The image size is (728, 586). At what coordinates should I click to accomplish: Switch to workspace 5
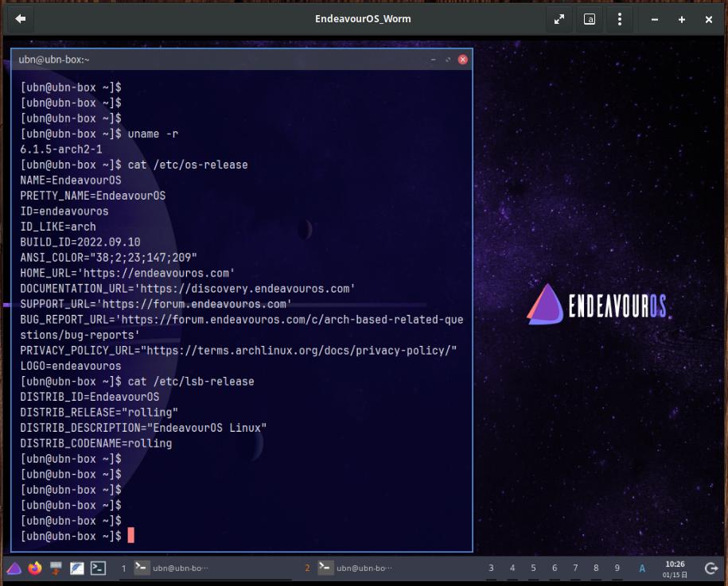tap(533, 568)
